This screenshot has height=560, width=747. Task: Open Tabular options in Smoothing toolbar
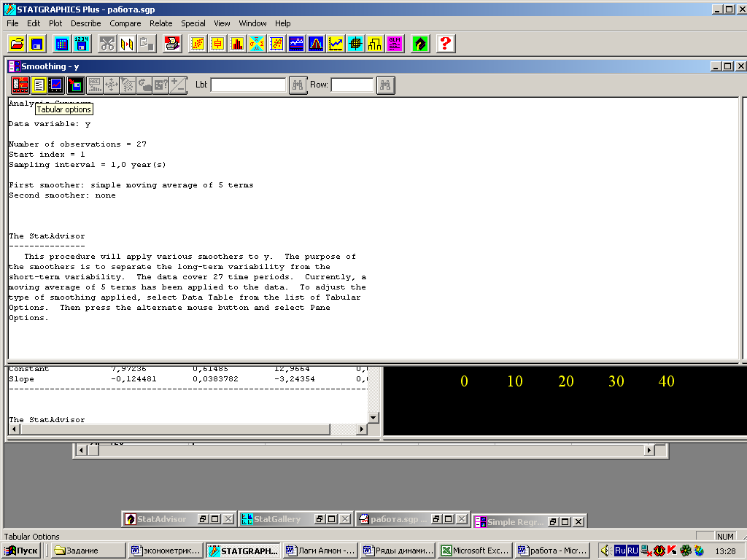(x=39, y=85)
